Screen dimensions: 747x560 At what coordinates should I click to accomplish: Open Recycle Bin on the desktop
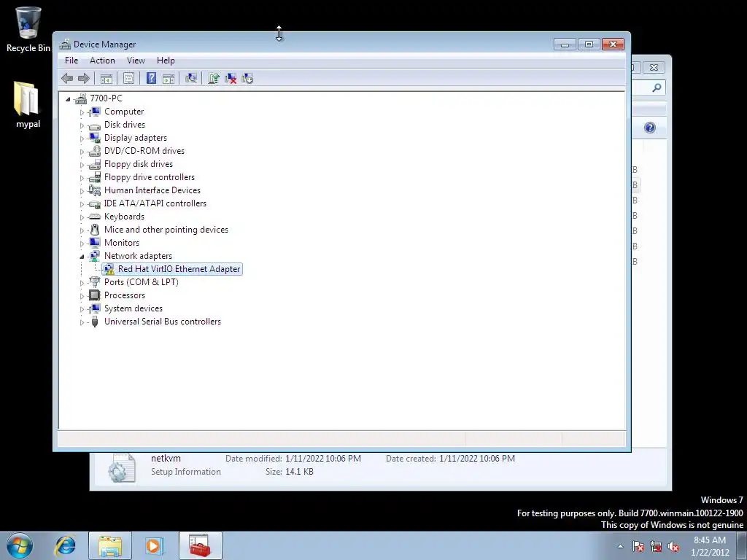click(x=28, y=29)
